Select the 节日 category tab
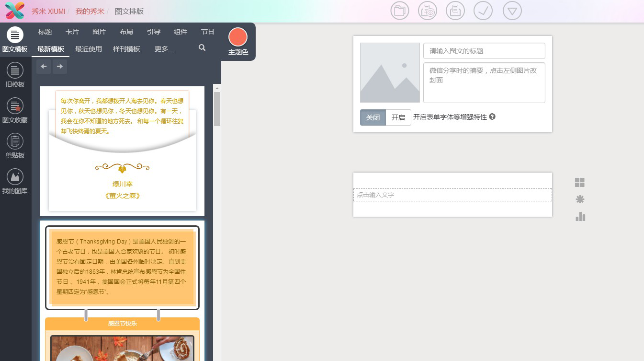This screenshot has width=644, height=361. tap(208, 32)
